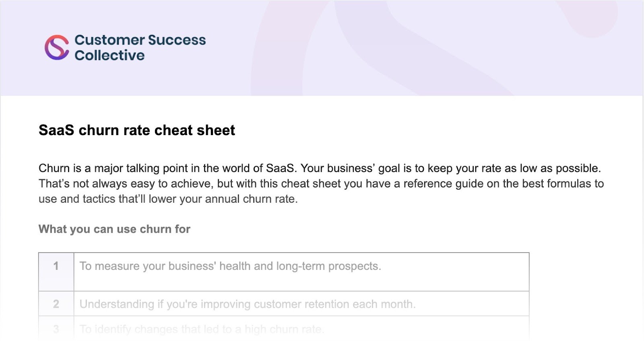Click the word "Collective" in the logo
This screenshot has height=341, width=644.
(x=109, y=55)
